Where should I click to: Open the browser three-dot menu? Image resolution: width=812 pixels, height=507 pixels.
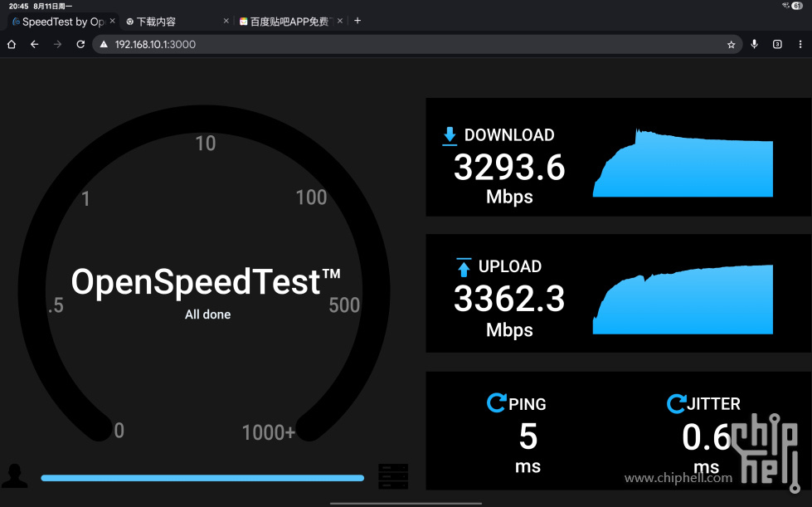(800, 45)
